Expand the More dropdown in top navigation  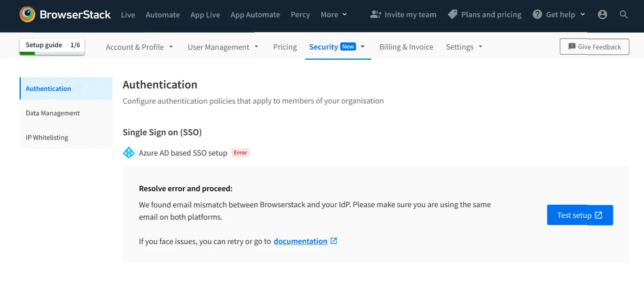pyautogui.click(x=334, y=15)
